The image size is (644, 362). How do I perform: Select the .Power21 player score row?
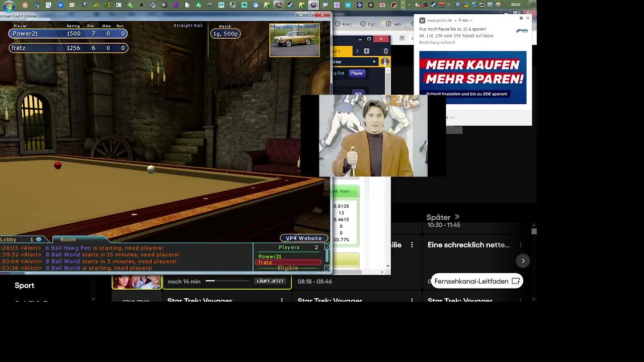pos(68,34)
